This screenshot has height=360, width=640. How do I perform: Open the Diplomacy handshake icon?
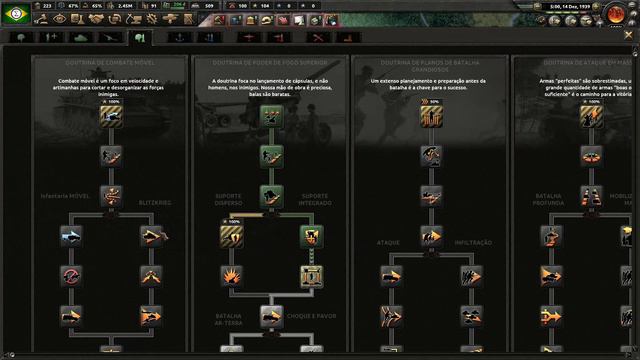click(x=96, y=19)
